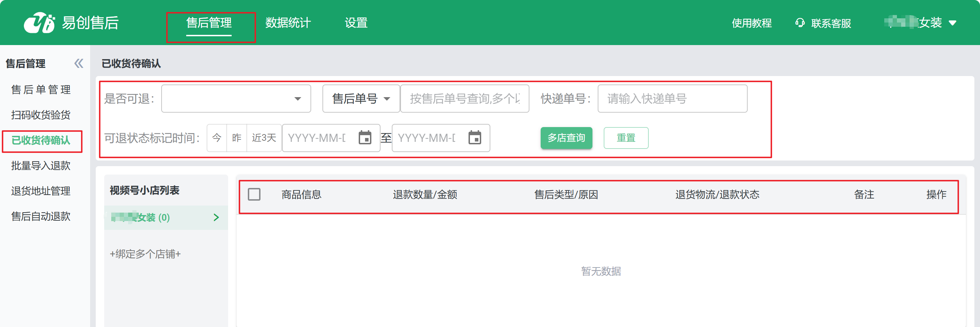Viewport: 980px width, 327px height.
Task: Click the 易创售后 logo icon
Action: click(x=39, y=23)
